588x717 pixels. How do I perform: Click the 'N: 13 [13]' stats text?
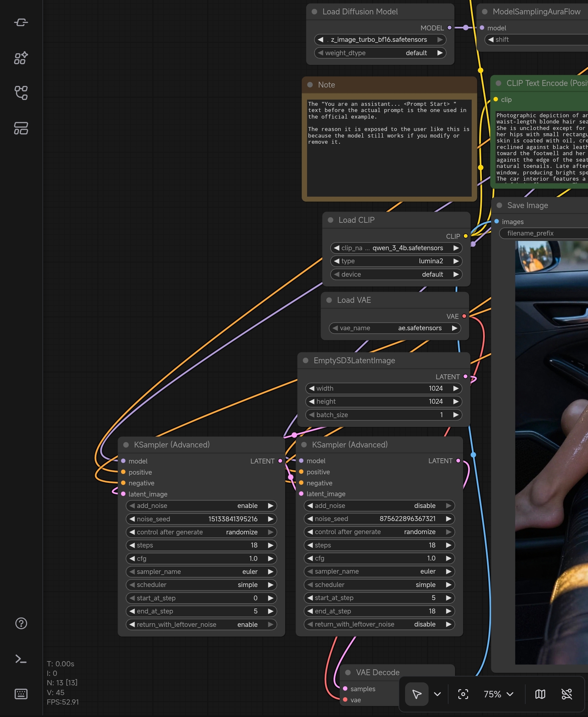click(x=62, y=682)
